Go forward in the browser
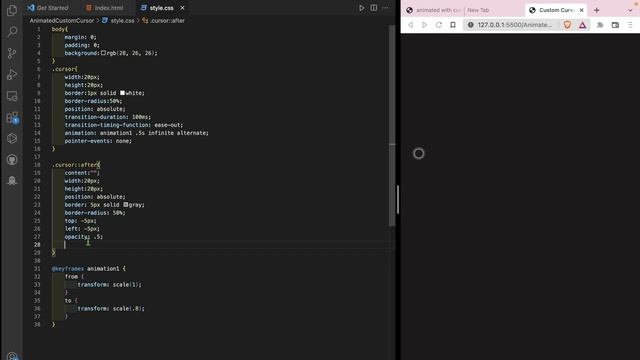The height and width of the screenshot is (360, 640). (x=424, y=25)
